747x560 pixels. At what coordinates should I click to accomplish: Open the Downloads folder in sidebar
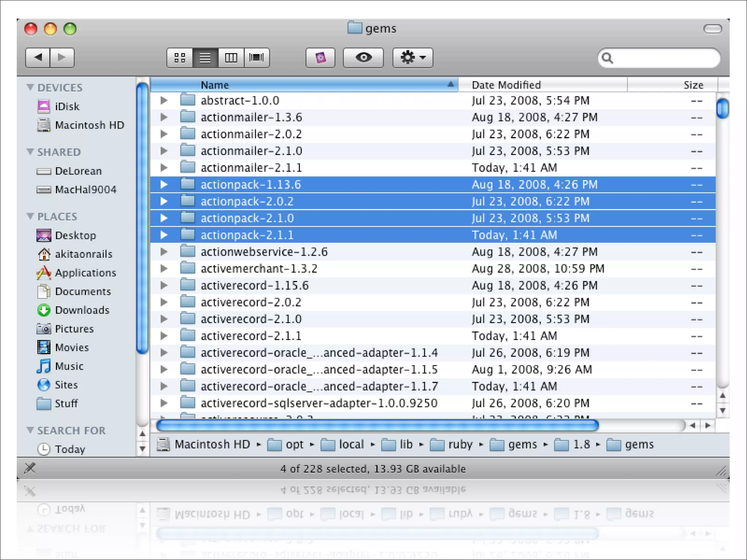pos(82,310)
